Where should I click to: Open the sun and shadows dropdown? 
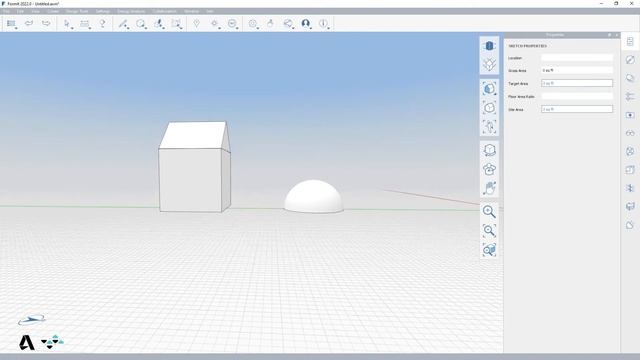pos(215,24)
